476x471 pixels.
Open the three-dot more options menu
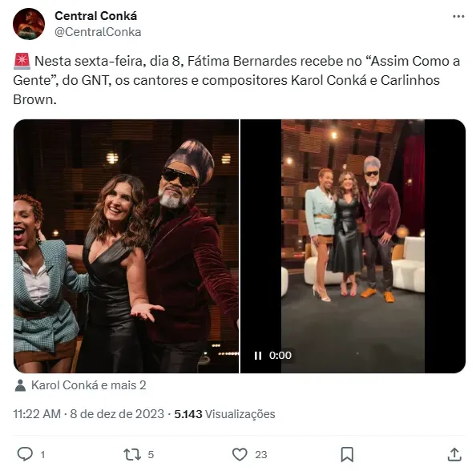458,16
